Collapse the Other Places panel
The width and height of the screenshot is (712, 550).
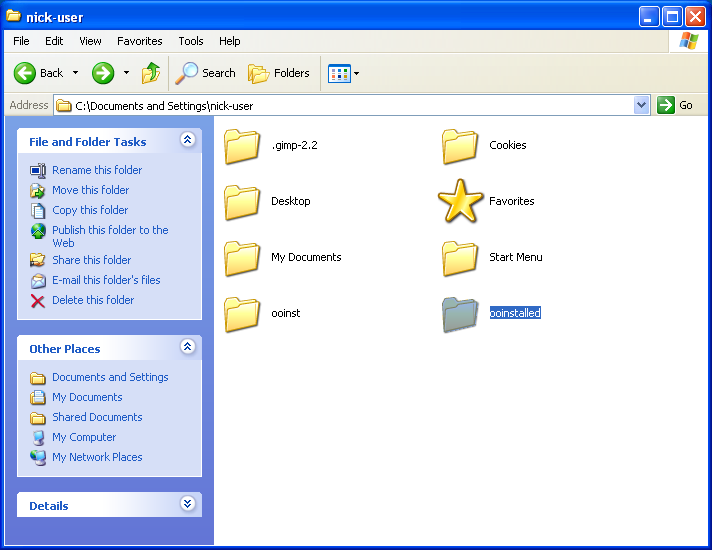(x=187, y=348)
